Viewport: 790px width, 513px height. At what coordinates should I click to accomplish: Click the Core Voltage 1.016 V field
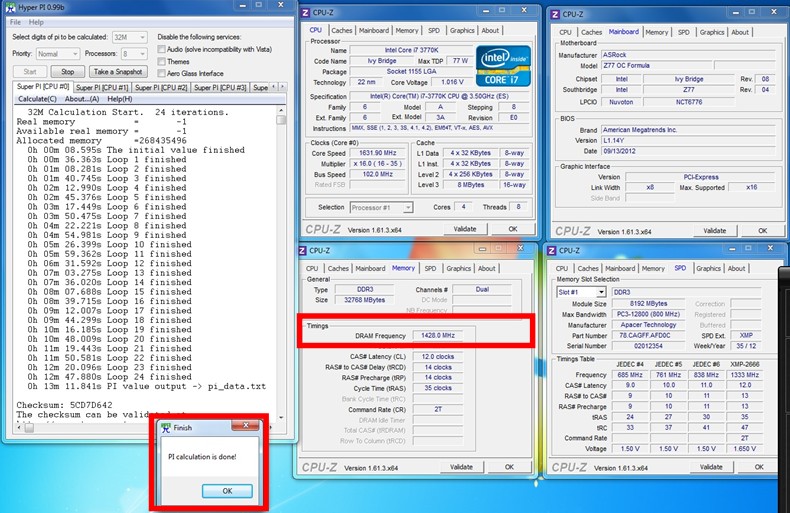(x=452, y=82)
